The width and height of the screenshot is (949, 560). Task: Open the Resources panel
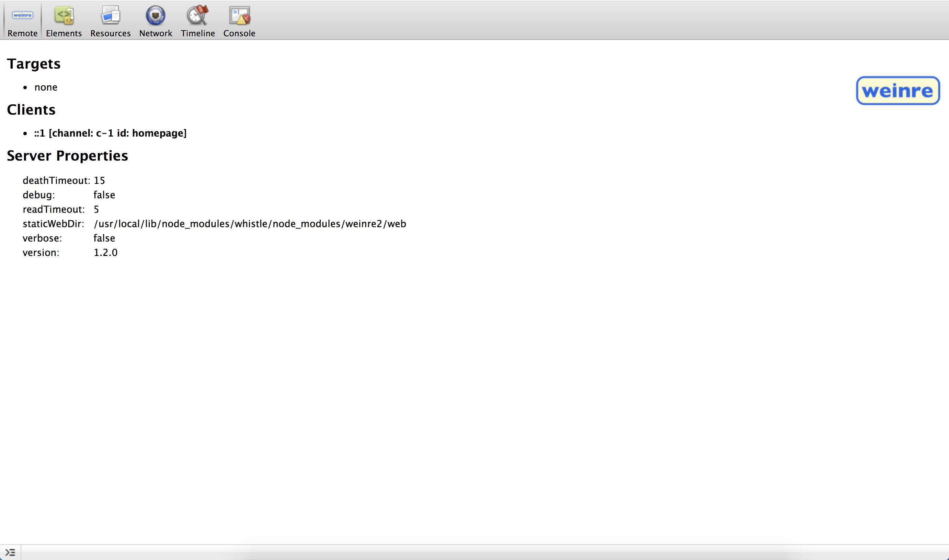pos(110,21)
